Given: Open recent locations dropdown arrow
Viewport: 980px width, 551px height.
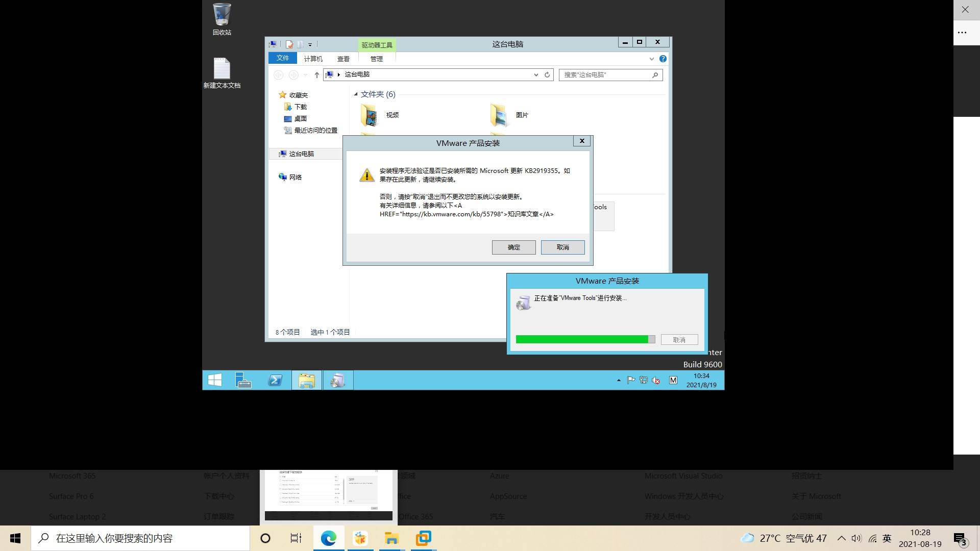Looking at the screenshot, I should (x=305, y=75).
